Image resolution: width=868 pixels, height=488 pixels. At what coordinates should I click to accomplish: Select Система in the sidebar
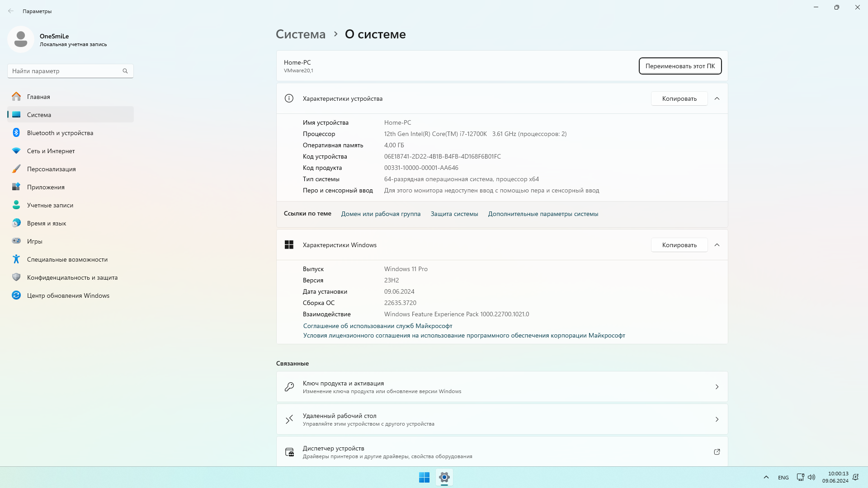[x=39, y=115]
